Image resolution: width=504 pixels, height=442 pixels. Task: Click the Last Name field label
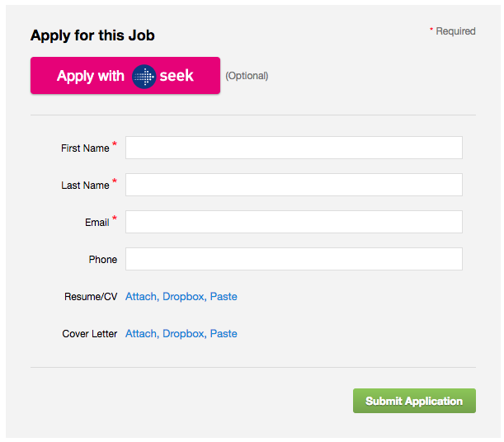pos(85,186)
